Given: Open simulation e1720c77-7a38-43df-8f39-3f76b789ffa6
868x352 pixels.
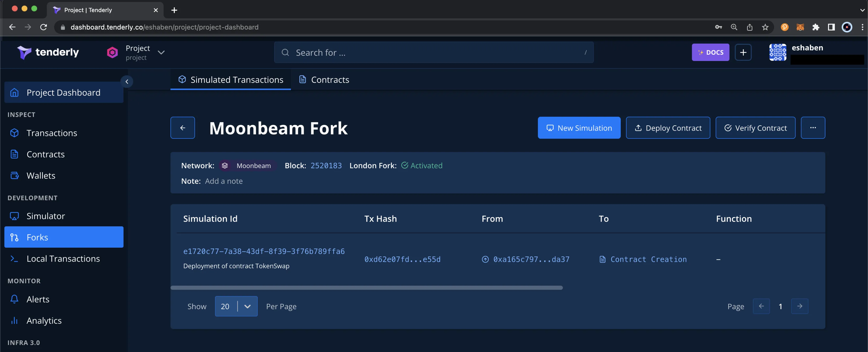Looking at the screenshot, I should [264, 251].
